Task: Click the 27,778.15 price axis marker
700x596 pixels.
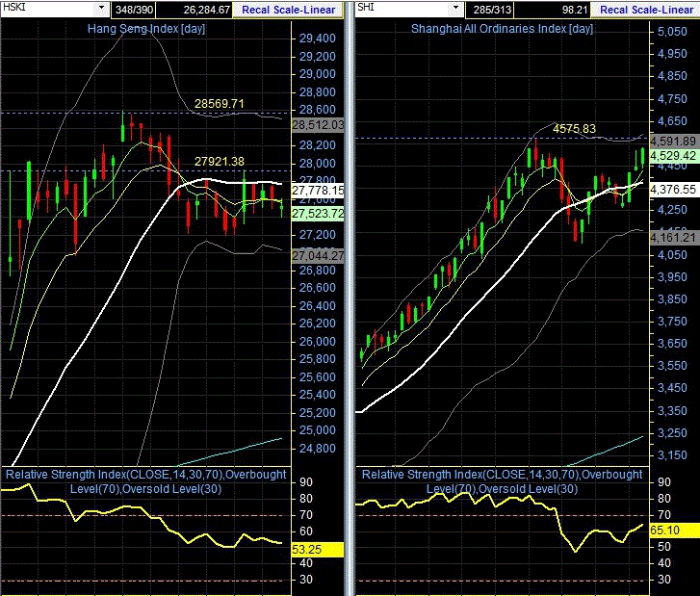Action: (318, 191)
